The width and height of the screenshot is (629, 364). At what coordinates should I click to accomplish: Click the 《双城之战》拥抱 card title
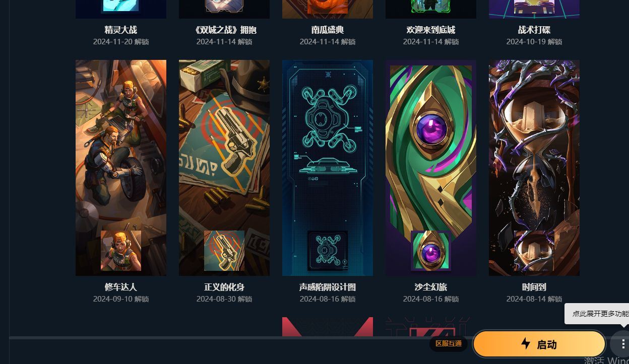[224, 30]
